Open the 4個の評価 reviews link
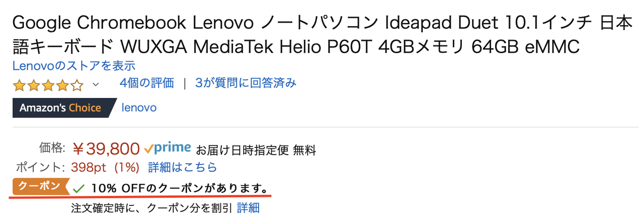Screen dimensions: 644x222 click(147, 83)
